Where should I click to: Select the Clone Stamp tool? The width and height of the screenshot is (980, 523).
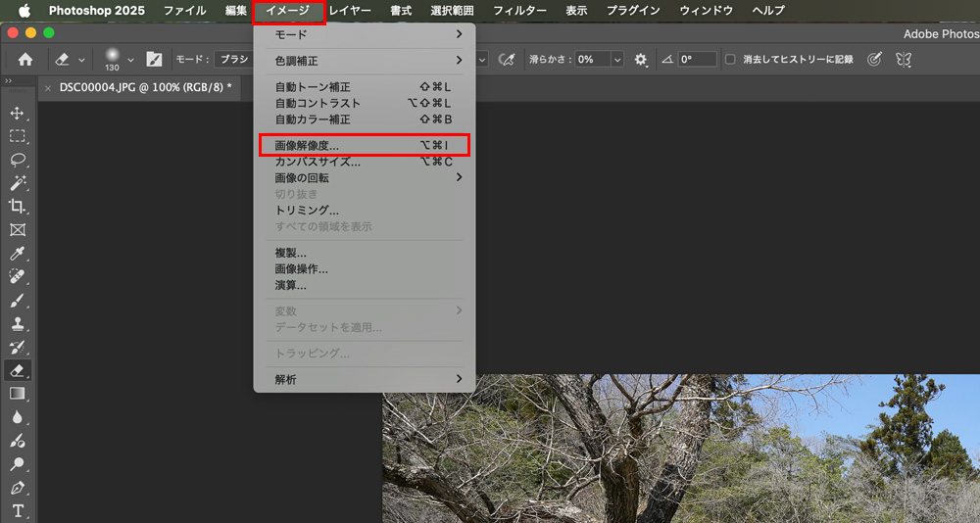point(18,323)
